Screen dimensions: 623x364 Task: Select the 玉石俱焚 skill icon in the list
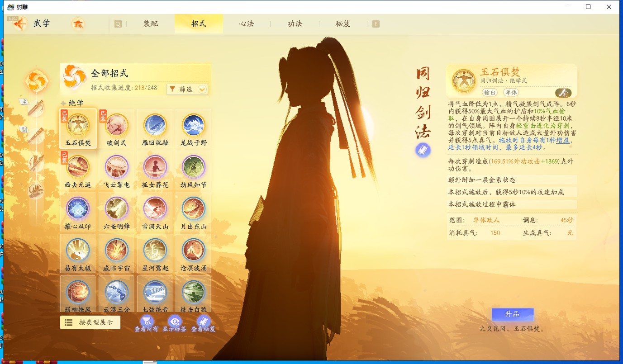78,125
